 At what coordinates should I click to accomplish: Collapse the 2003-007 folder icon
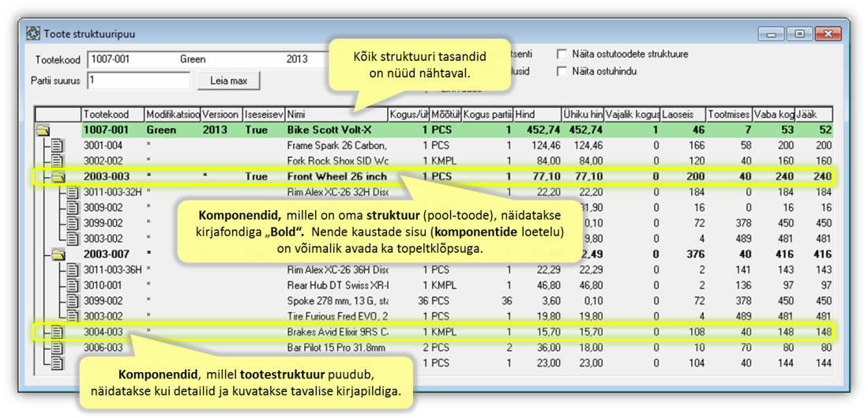58,254
